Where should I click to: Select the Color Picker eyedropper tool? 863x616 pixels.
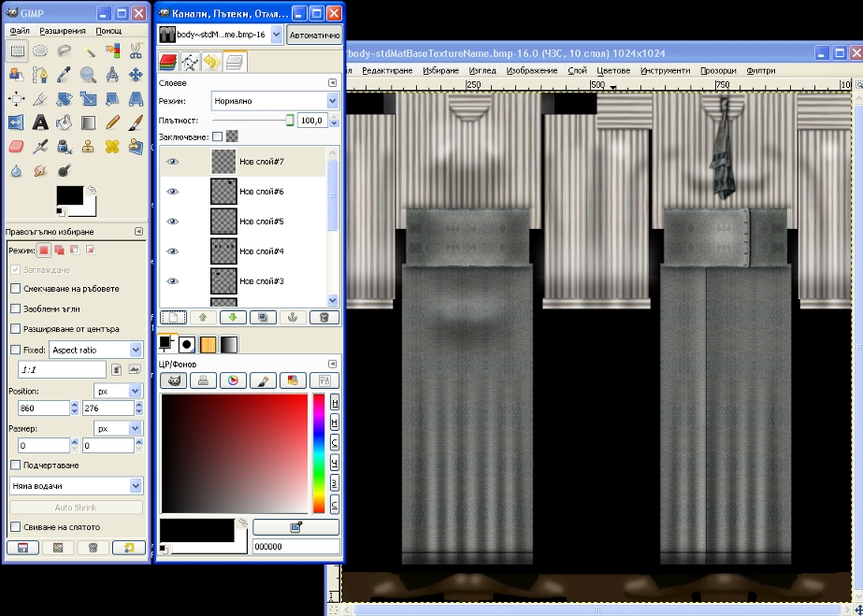tap(65, 75)
